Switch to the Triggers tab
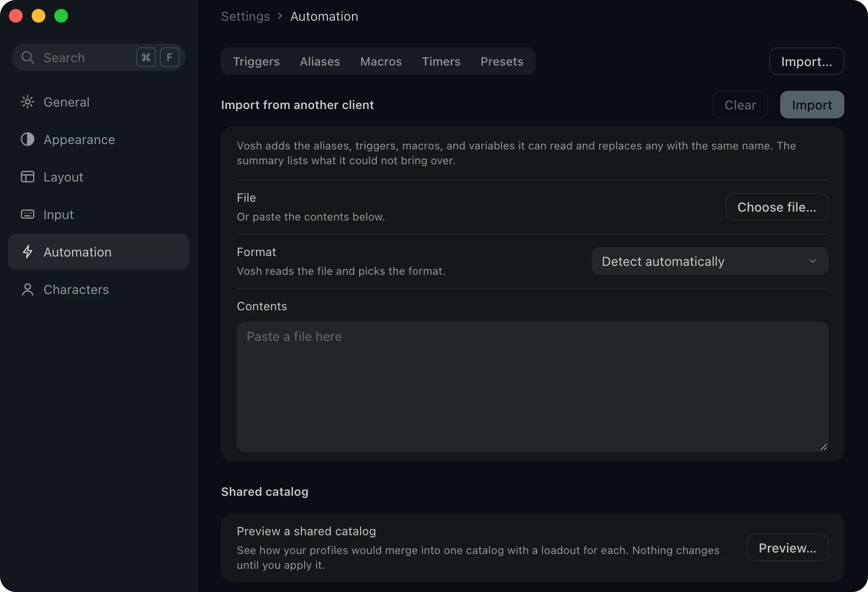The height and width of the screenshot is (592, 868). pyautogui.click(x=256, y=61)
